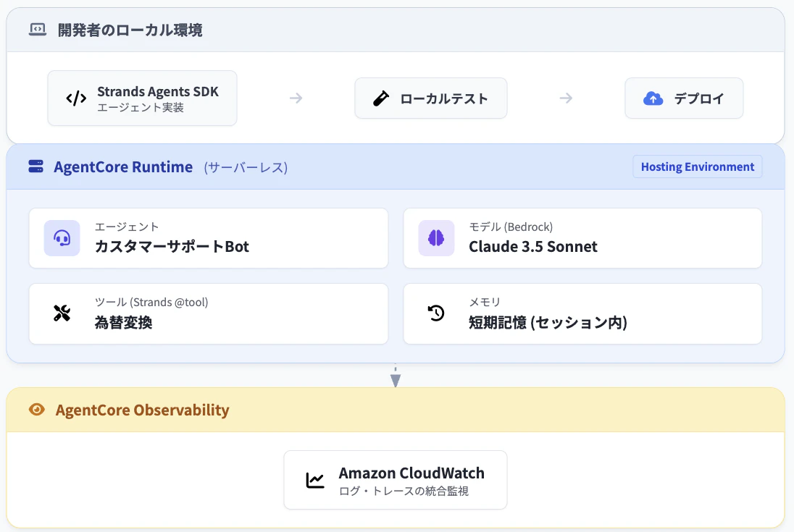Click the server icon beside AgentCore Runtime
Image resolution: width=794 pixels, height=532 pixels.
35,166
